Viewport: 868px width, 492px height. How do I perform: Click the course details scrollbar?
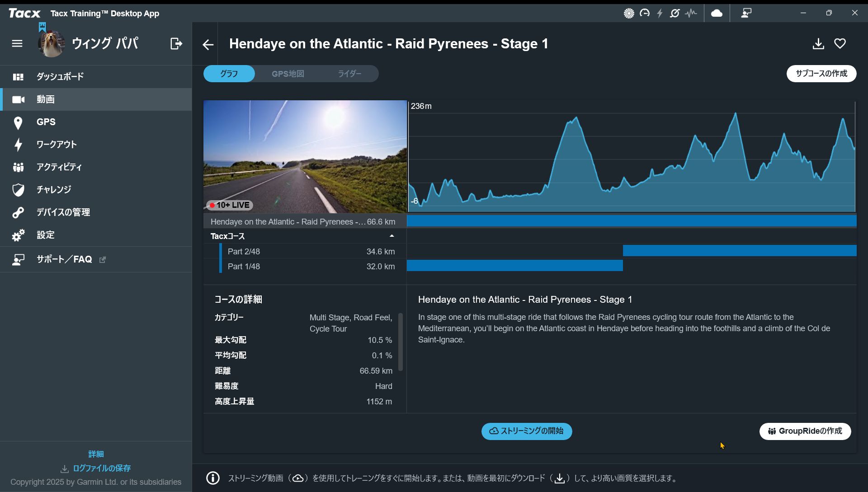pos(401,342)
